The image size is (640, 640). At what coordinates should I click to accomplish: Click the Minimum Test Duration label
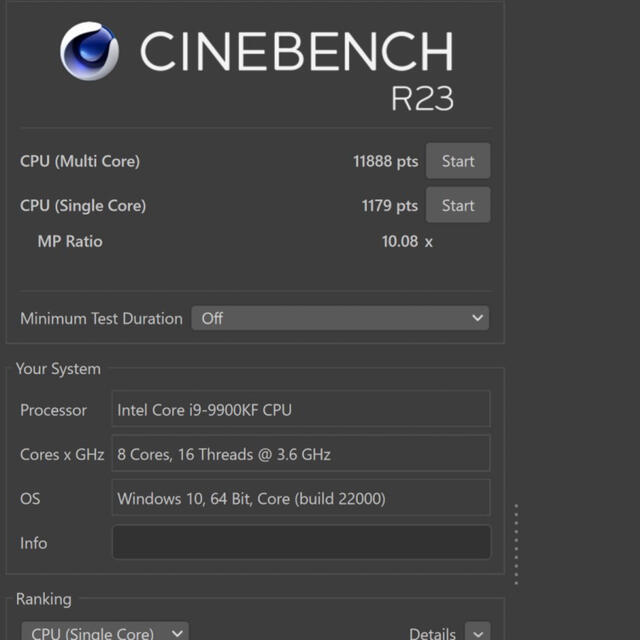[x=101, y=318]
